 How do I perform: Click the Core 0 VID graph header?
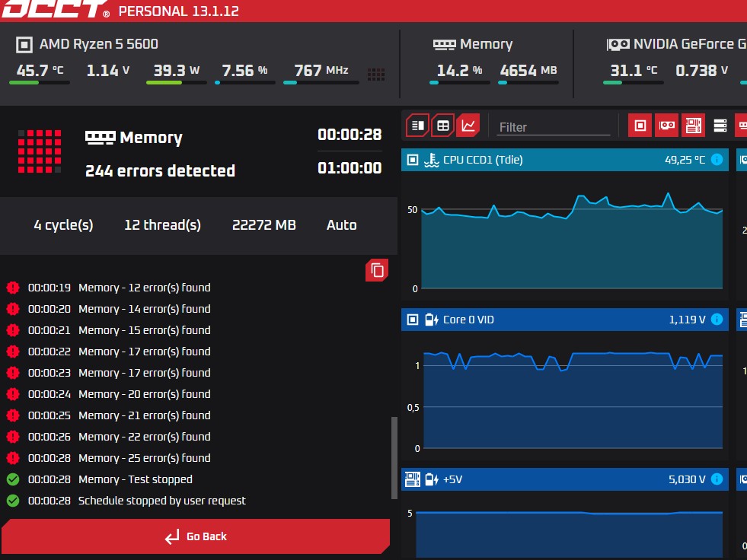[x=565, y=320]
